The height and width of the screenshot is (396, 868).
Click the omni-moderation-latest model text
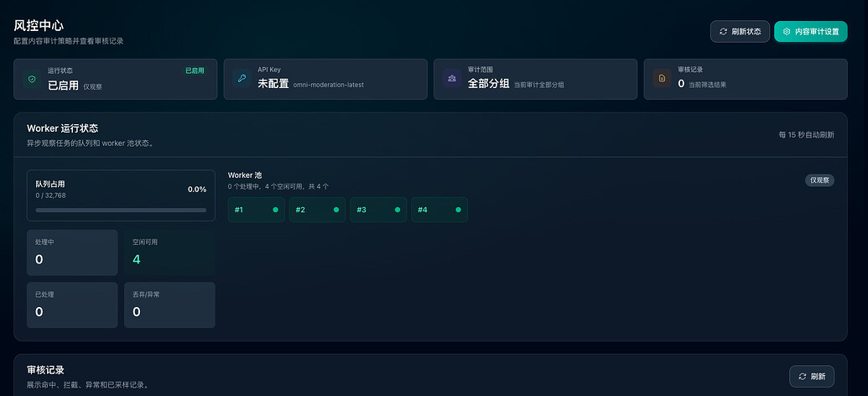(328, 86)
